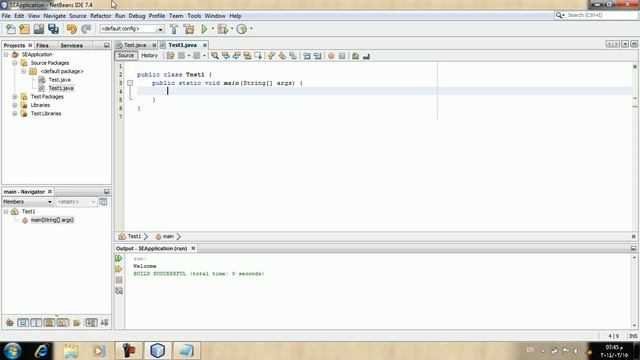
Task: Switch to the Test.java editor tab
Action: pyautogui.click(x=135, y=45)
